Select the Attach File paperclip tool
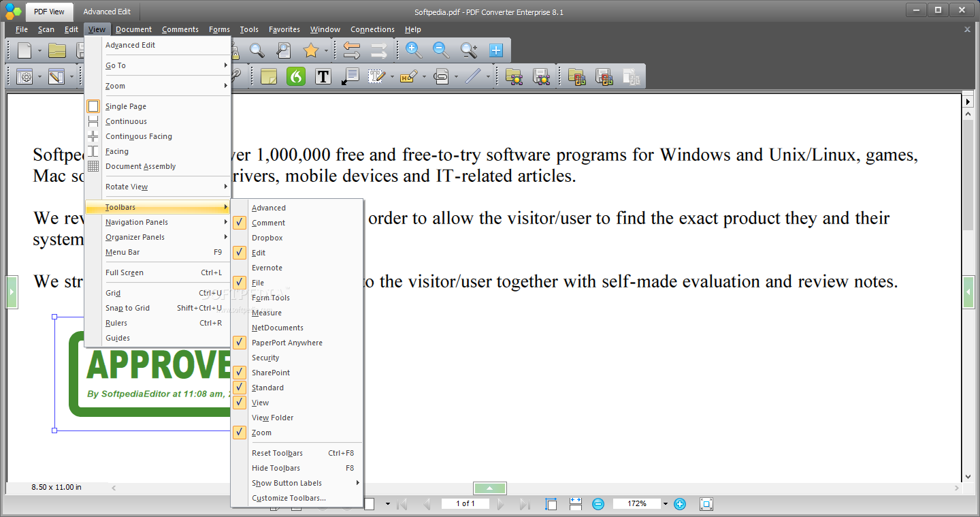 [441, 76]
